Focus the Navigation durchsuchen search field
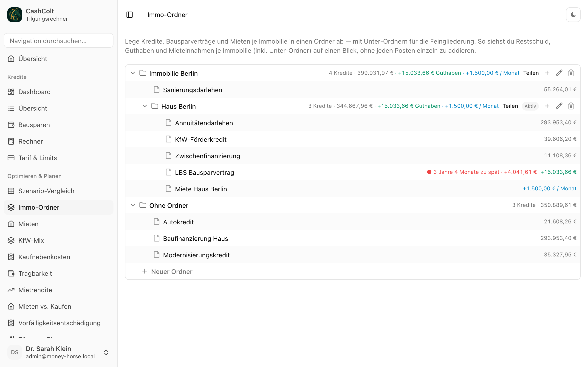This screenshot has height=367, width=588. (x=59, y=41)
